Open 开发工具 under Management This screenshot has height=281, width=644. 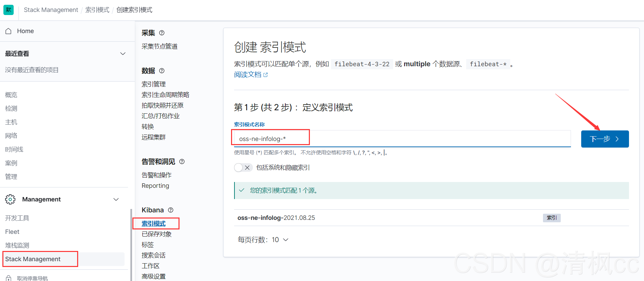click(x=17, y=218)
